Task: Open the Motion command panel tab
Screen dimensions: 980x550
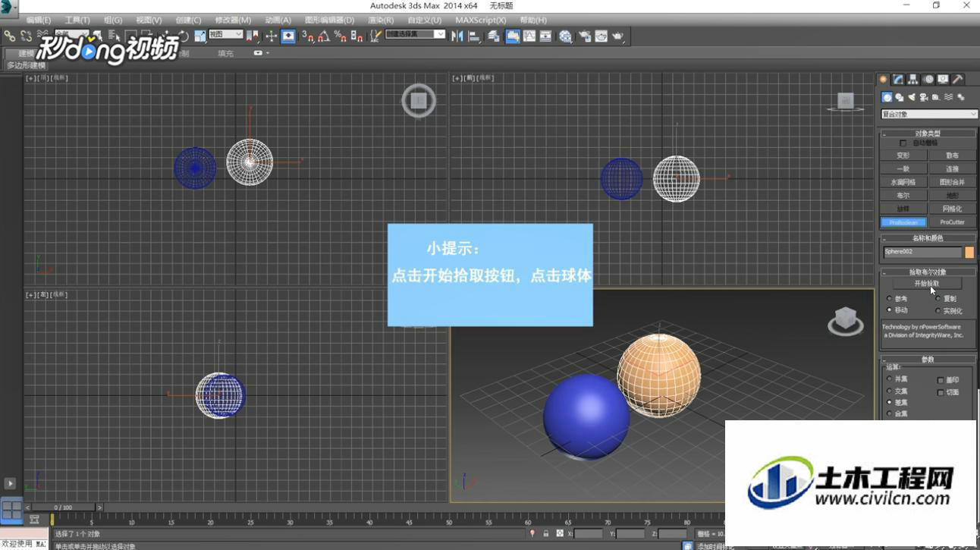Action: pos(928,80)
